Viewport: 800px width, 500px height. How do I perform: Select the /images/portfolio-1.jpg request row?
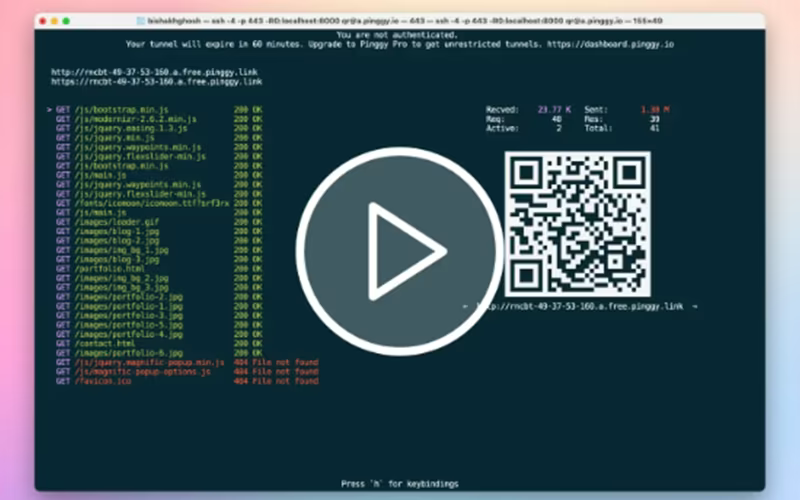tap(159, 306)
